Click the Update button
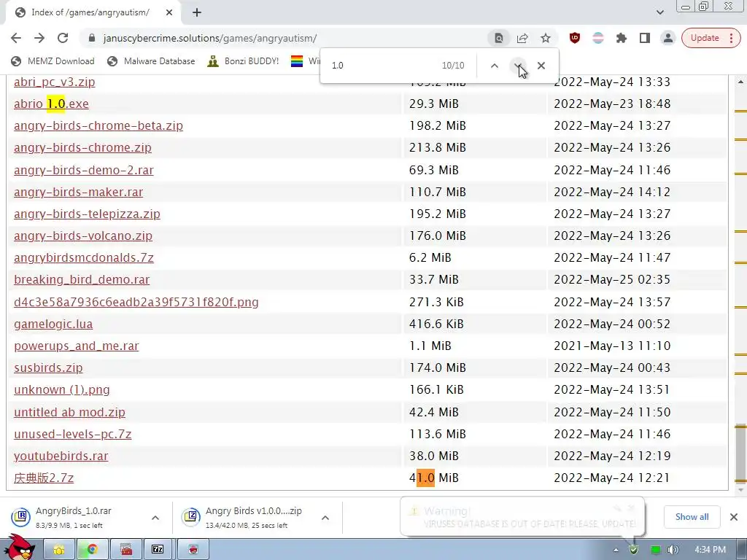Image resolution: width=747 pixels, height=560 pixels. (710, 38)
